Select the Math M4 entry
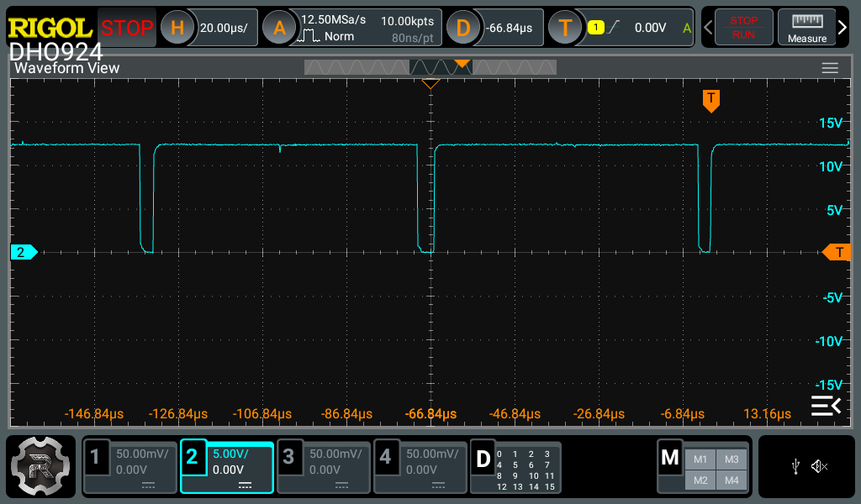 point(732,480)
